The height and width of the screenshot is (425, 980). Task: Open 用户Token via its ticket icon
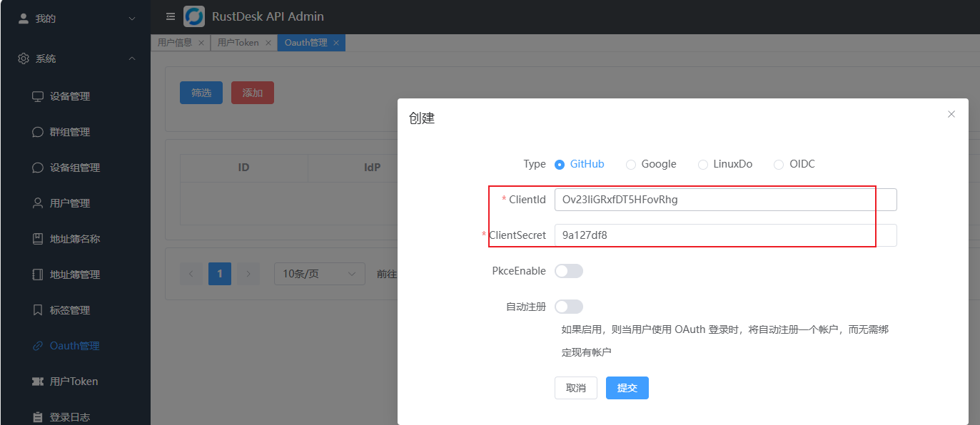click(38, 382)
